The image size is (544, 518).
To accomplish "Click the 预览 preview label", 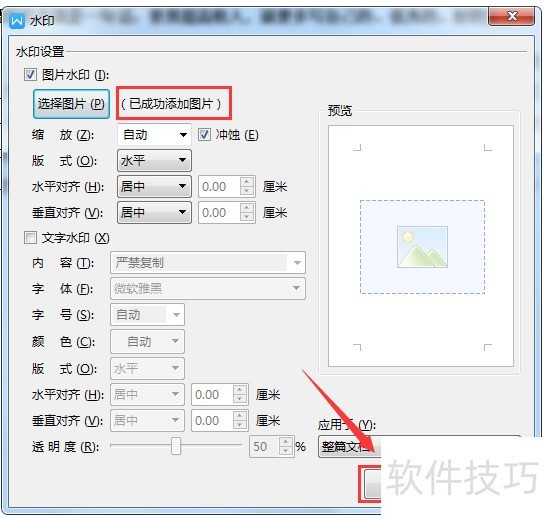I will tap(340, 111).
